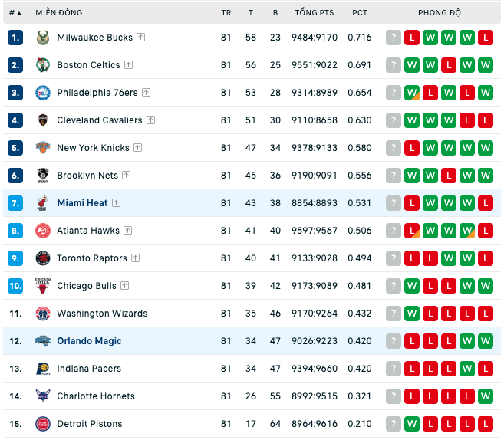Sort table by TỔNG PTS column
504x440 pixels.
[315, 13]
